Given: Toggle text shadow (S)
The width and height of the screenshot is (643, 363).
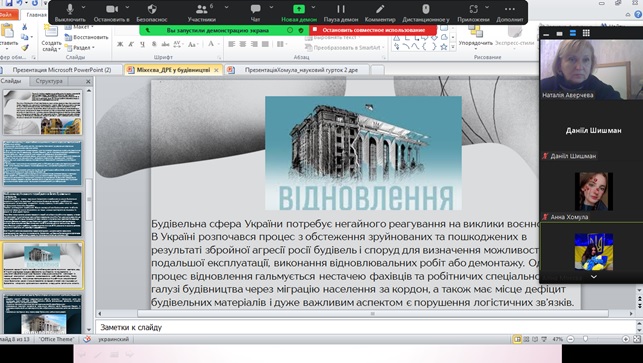Looking at the screenshot, I should click(x=154, y=44).
